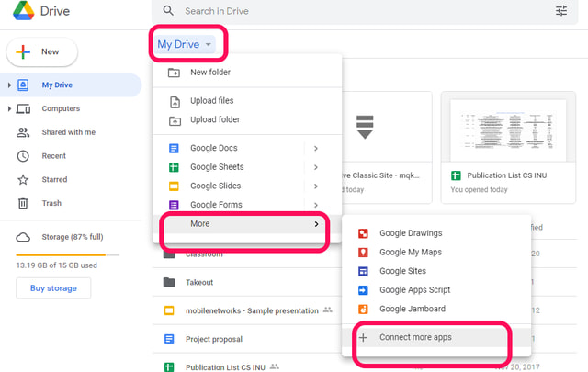Select Google Forms in the menu
This screenshot has height=372, width=588.
(247, 205)
